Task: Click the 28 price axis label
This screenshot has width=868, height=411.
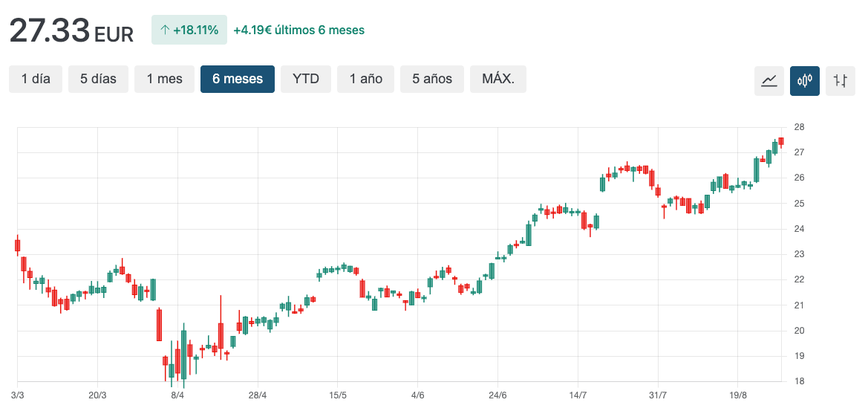Action: pos(799,127)
